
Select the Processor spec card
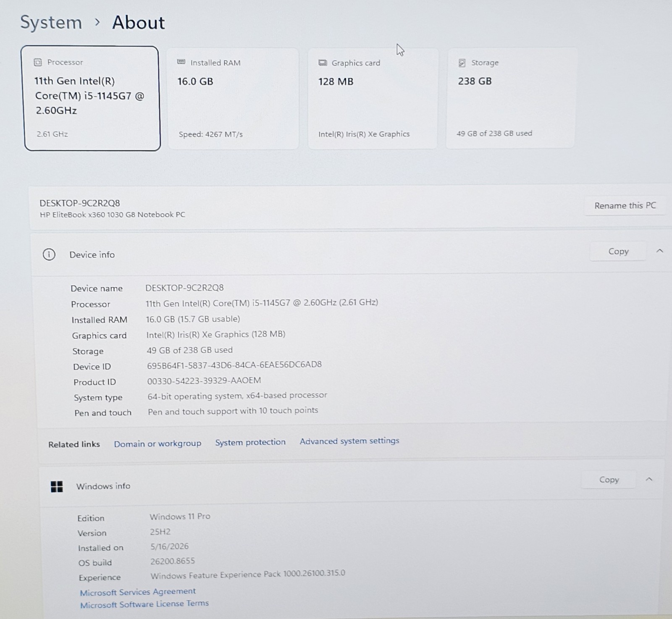(x=92, y=98)
